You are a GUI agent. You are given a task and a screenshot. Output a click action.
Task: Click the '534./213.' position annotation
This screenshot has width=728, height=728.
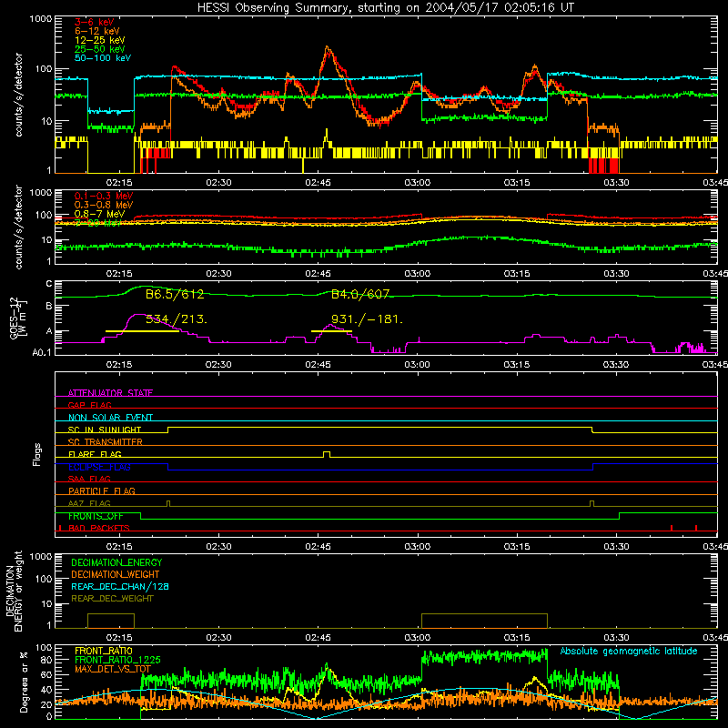(177, 319)
